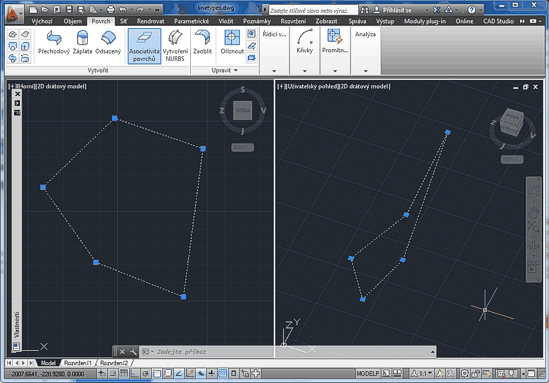Select the Přechodový surface tool
This screenshot has width=549, height=383.
(x=54, y=43)
